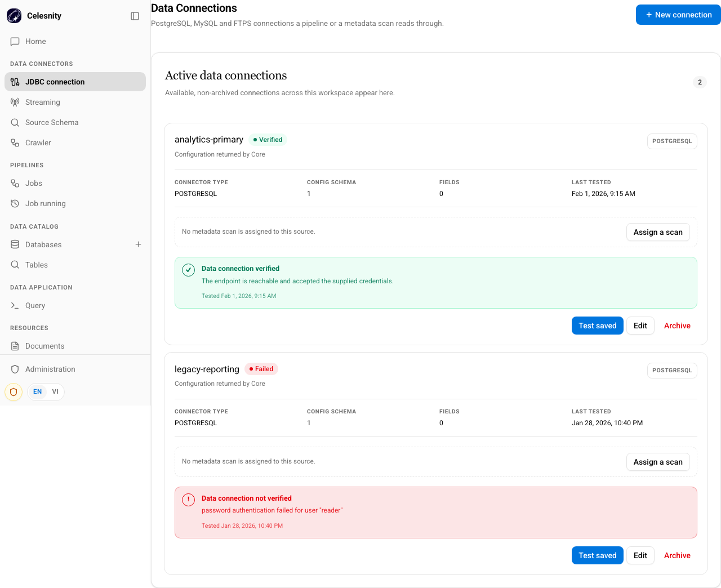The width and height of the screenshot is (721, 588).
Task: Click the Active data connections heading
Action: 226,75
